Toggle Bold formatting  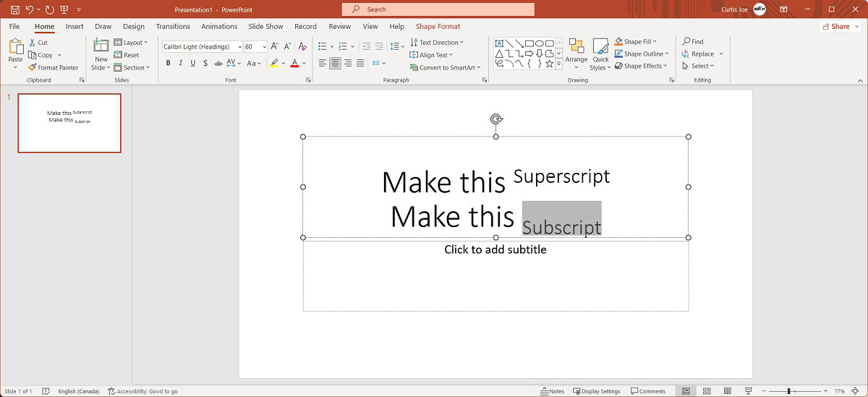[x=169, y=64]
